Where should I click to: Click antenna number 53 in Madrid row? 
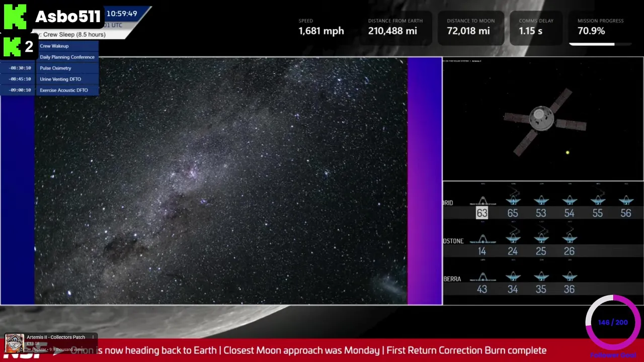pyautogui.click(x=541, y=213)
